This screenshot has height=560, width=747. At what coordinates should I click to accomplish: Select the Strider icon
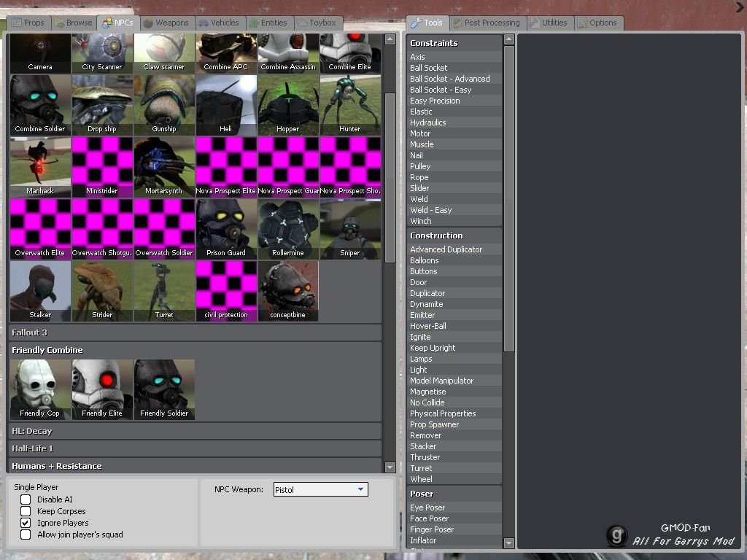click(102, 291)
